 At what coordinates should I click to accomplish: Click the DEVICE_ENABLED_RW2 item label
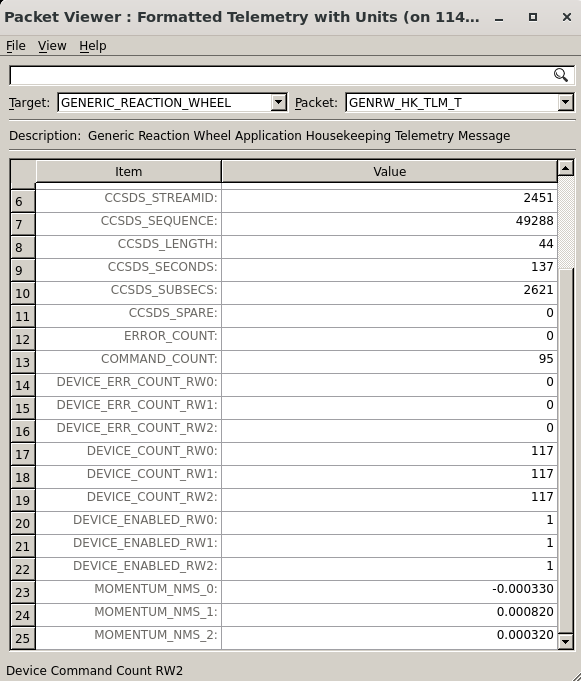145,566
